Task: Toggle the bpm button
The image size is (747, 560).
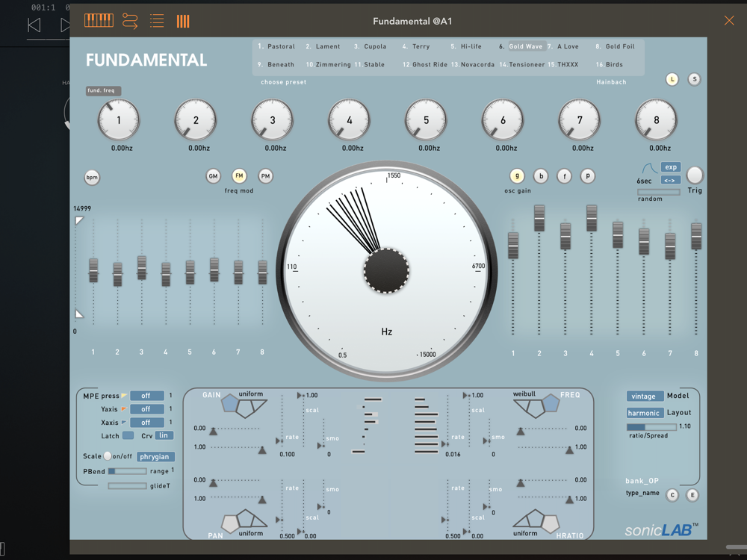Action: (x=92, y=178)
